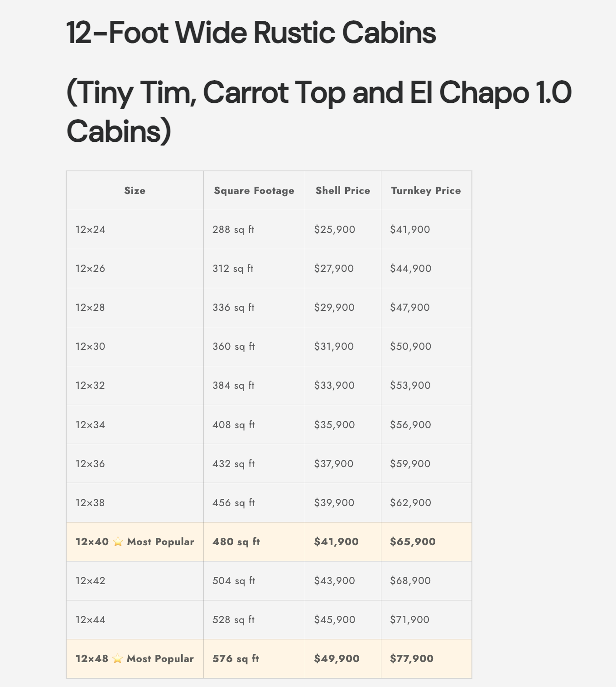616x687 pixels.
Task: Click the $25,900 shell price
Action: coord(335,230)
